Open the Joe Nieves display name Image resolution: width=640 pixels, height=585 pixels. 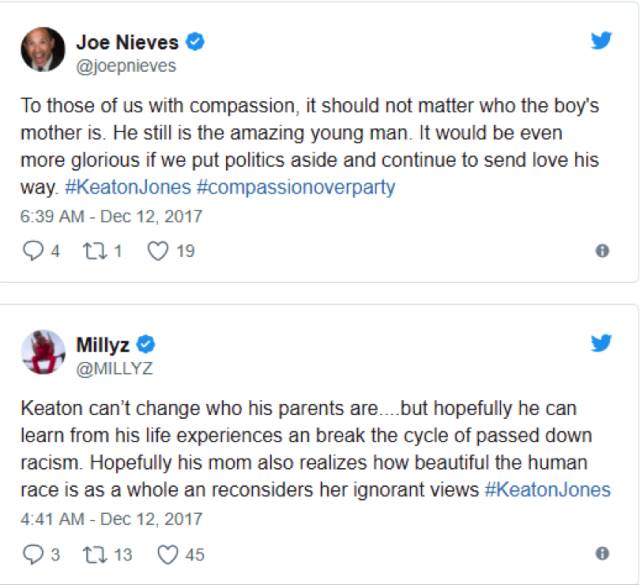127,42
